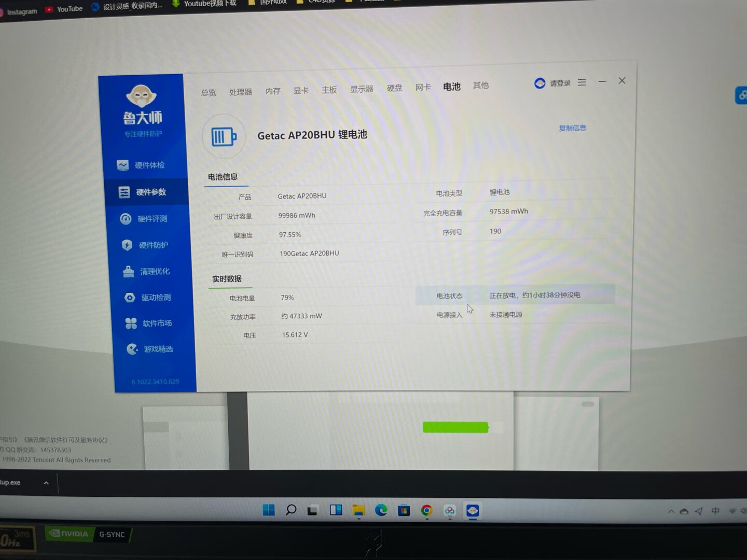Select the 电池 tab
Screen dimensions: 747x560
click(x=452, y=87)
